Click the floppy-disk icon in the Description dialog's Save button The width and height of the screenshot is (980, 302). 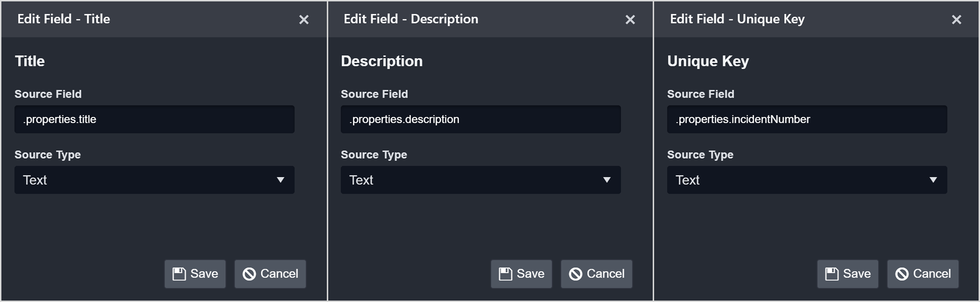[x=505, y=274]
